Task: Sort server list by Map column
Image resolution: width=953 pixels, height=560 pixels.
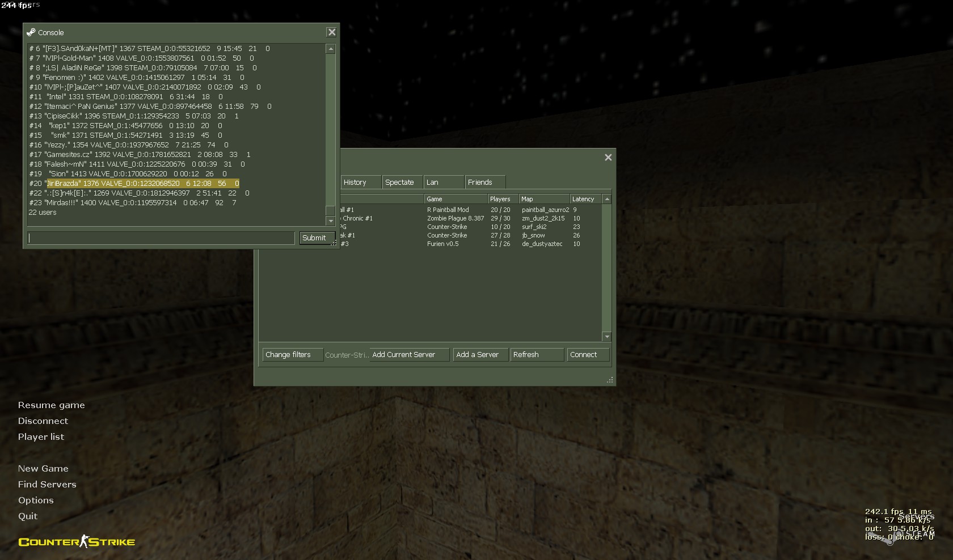Action: (x=543, y=199)
